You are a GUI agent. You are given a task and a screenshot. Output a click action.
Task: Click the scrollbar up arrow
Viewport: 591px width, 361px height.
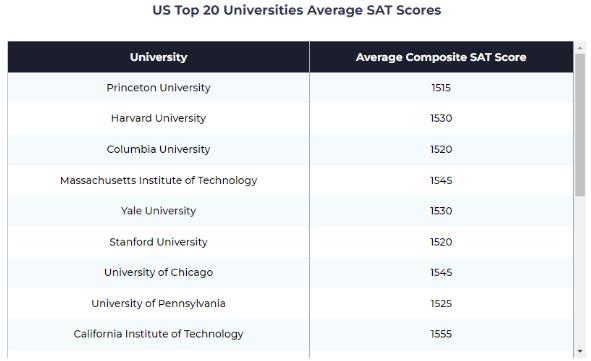pyautogui.click(x=580, y=47)
